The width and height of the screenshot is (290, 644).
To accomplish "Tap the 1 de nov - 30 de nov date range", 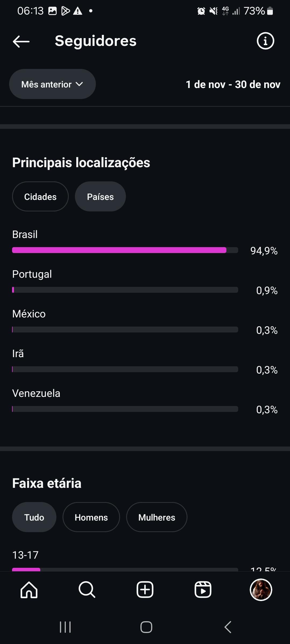I will pos(233,85).
